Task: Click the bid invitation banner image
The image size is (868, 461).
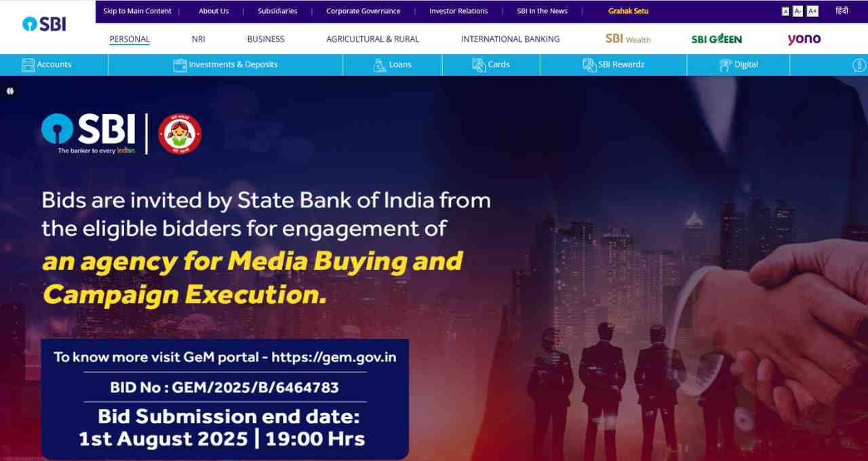Action: 434,268
